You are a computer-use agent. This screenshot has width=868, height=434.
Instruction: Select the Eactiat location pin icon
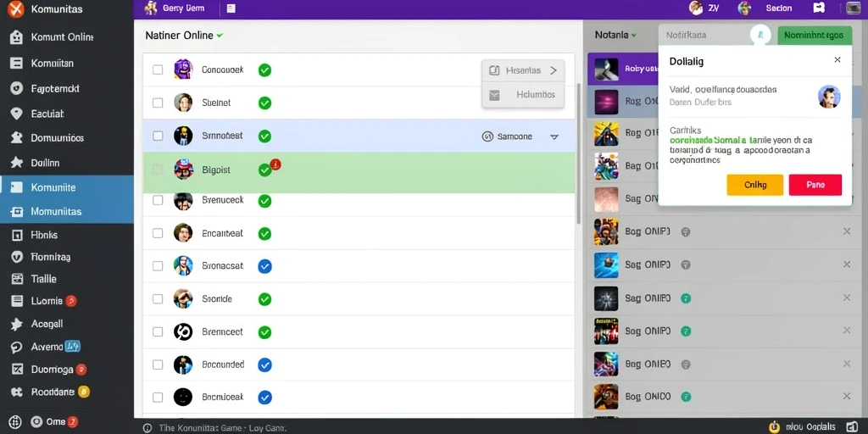[17, 114]
